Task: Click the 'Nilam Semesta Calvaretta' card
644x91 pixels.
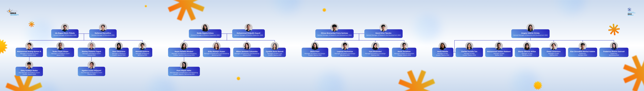Action: [x=247, y=52]
